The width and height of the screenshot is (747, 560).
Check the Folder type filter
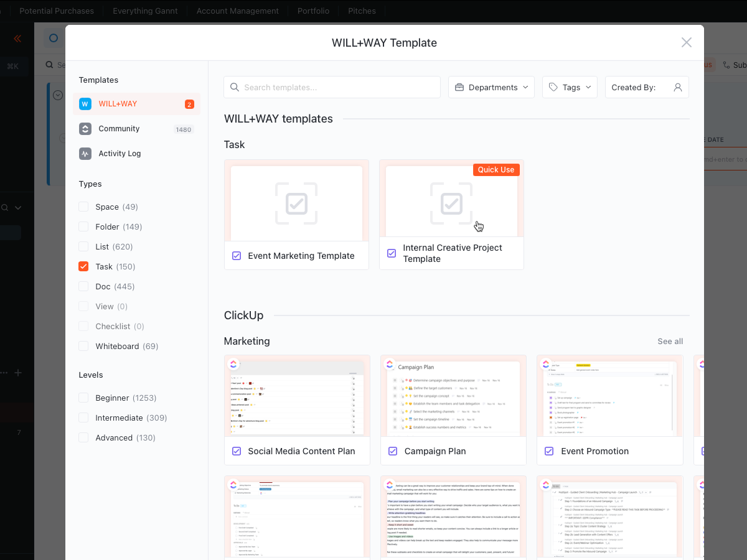(x=83, y=226)
